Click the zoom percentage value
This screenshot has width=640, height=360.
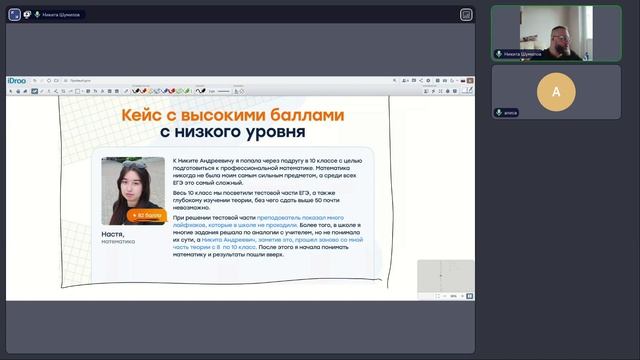click(x=453, y=296)
